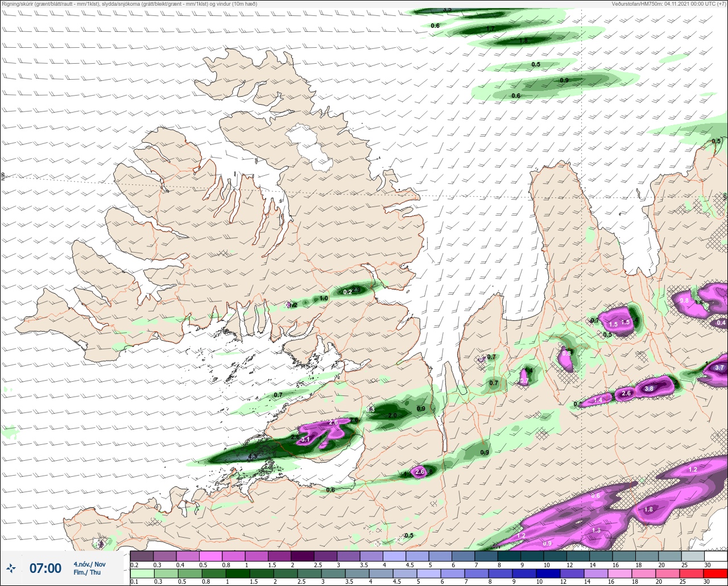
Task: Click the 3.1 precipitation value on the map
Action: click(x=305, y=439)
